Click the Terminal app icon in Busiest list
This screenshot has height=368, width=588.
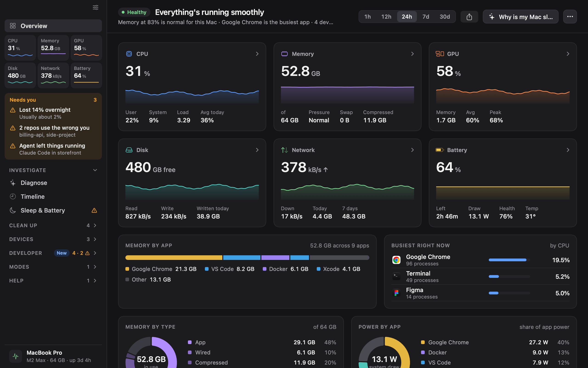coord(396,276)
